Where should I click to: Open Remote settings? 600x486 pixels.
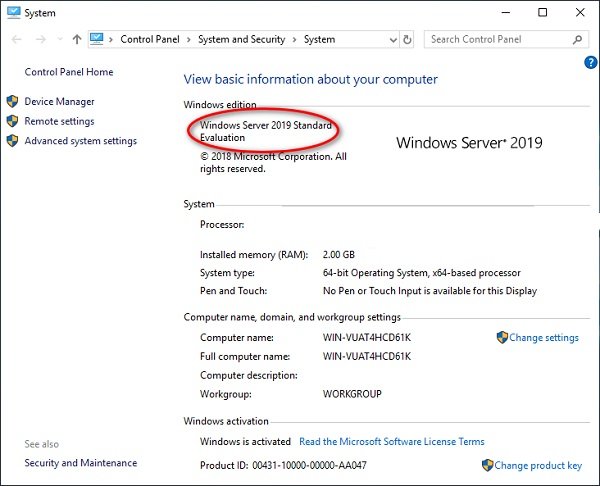point(59,121)
